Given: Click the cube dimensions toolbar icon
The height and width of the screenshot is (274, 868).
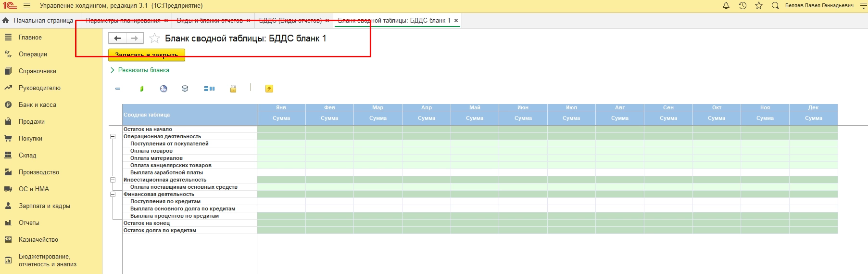Looking at the screenshot, I should (185, 89).
